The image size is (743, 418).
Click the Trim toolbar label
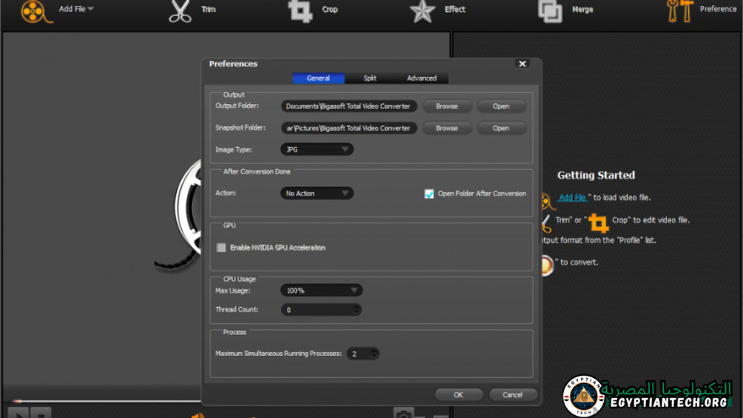pos(208,9)
